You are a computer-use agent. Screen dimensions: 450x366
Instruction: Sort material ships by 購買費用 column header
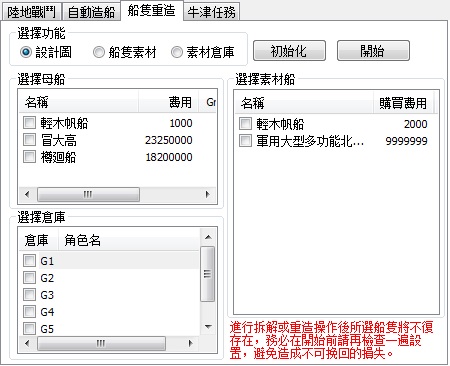point(403,103)
